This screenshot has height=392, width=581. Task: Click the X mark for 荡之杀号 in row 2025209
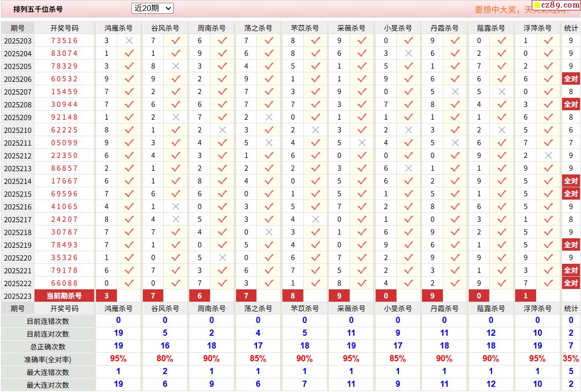[269, 117]
